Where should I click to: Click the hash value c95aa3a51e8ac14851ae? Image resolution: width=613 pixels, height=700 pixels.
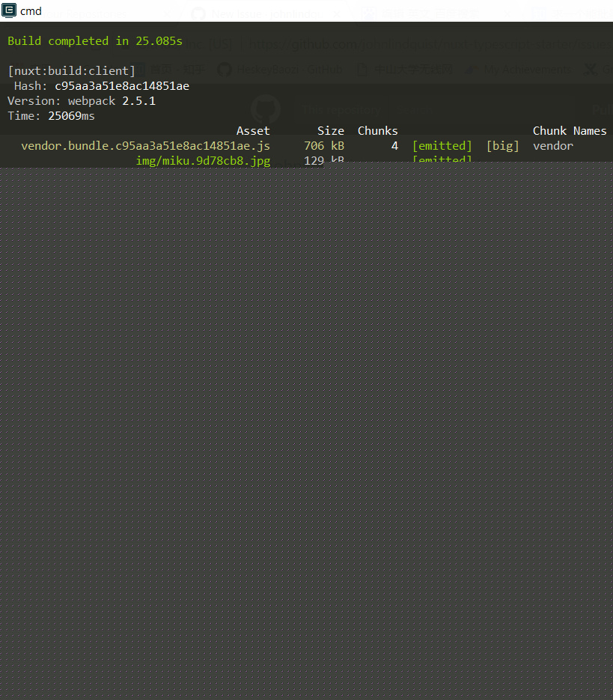point(122,85)
